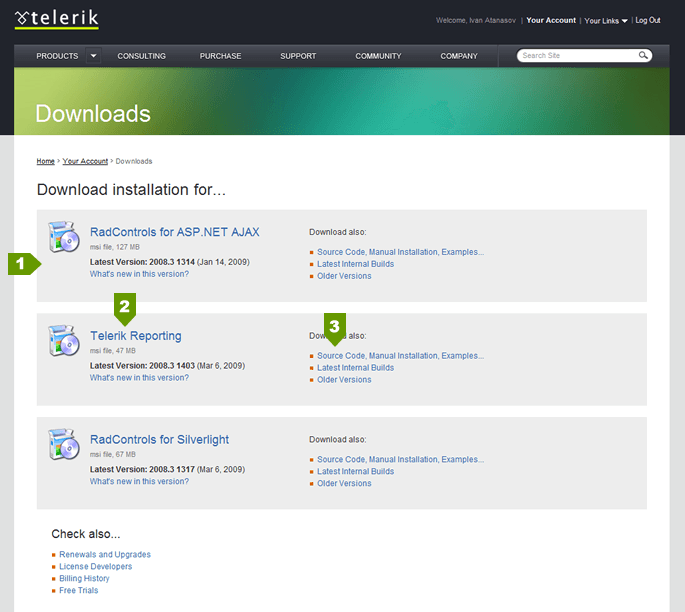Download Telerik Reporting installer
Viewport: 685px width, 612px height.
136,335
